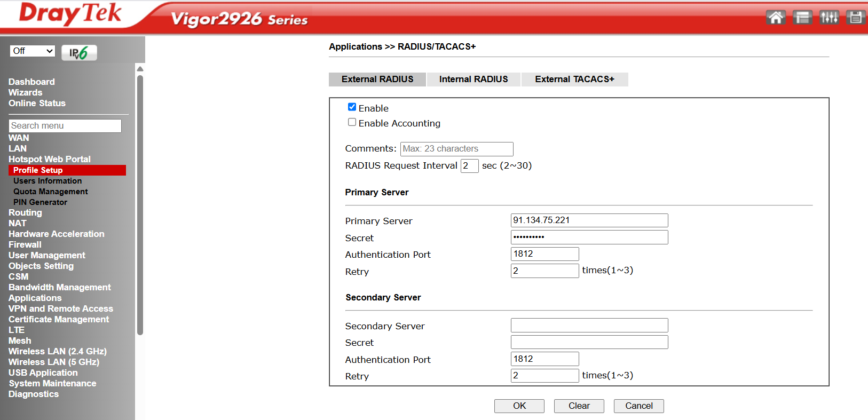The image size is (868, 420).
Task: Expand the WAN menu
Action: [x=19, y=138]
